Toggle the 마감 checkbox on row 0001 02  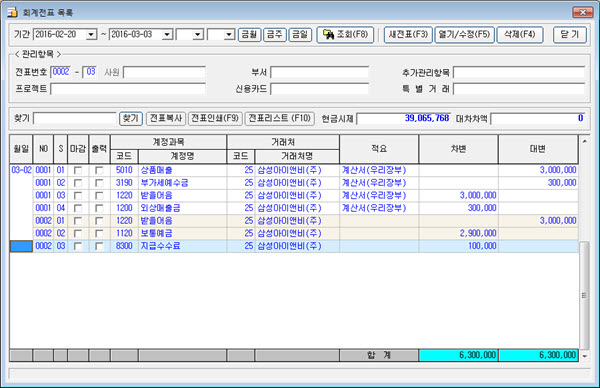pos(78,183)
